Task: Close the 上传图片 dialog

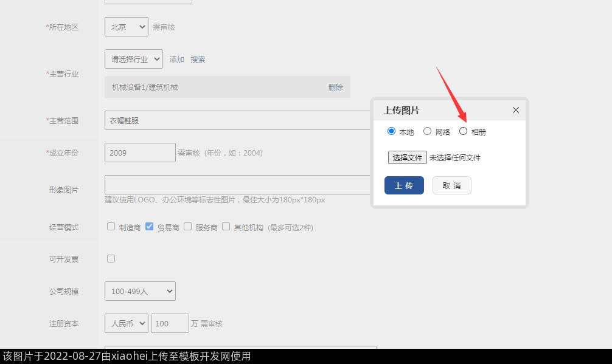Action: point(516,110)
